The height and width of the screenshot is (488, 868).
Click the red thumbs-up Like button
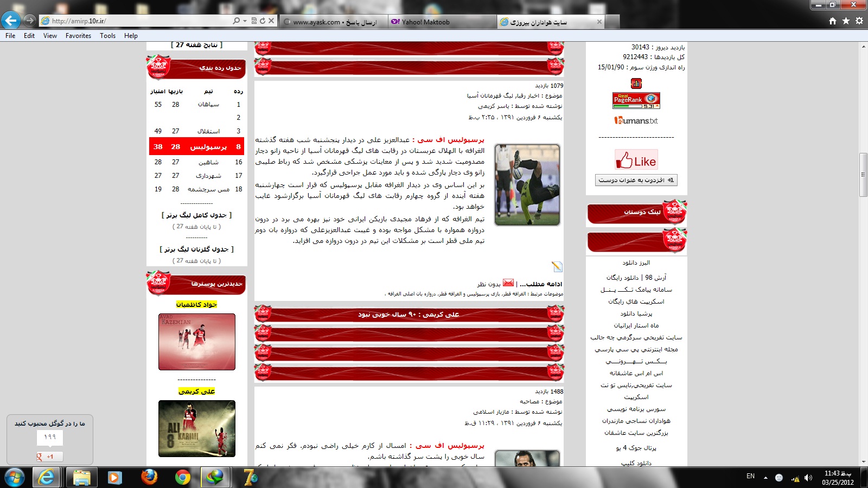tap(636, 160)
